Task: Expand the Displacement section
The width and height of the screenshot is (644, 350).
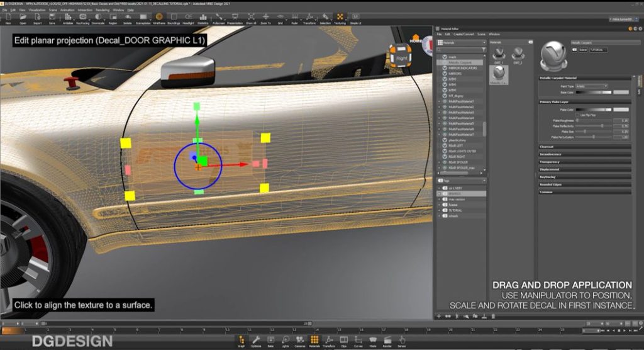Action: [585, 169]
